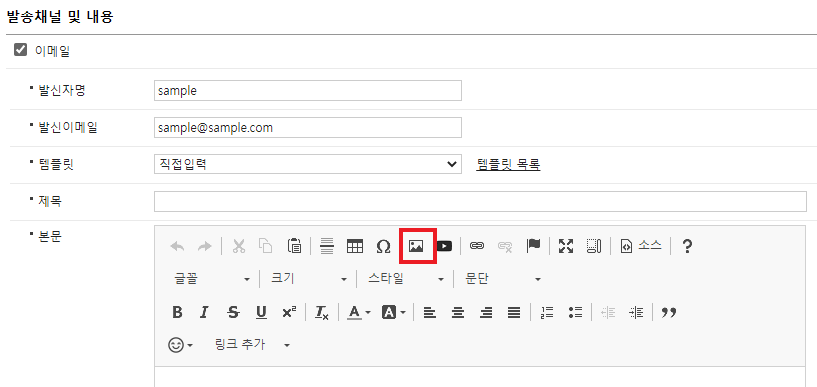Click the insert link chain icon

(x=476, y=246)
